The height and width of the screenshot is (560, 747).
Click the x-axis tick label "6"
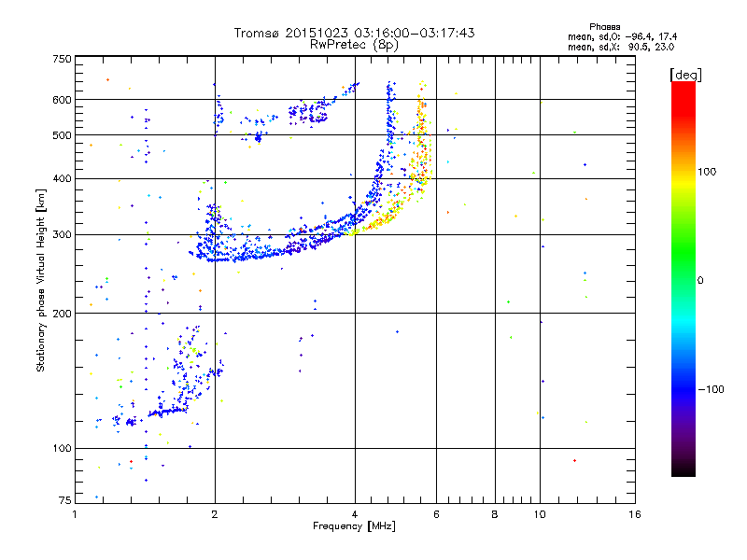436,514
